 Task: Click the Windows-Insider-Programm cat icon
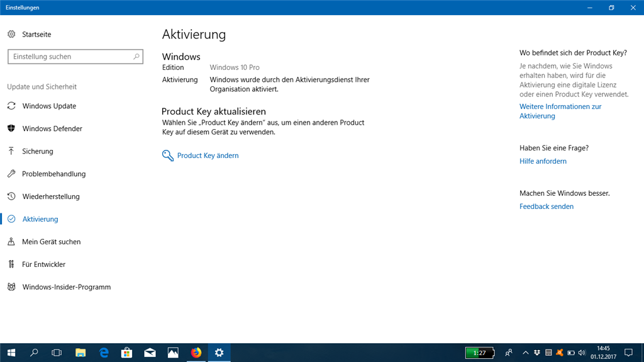(x=11, y=286)
